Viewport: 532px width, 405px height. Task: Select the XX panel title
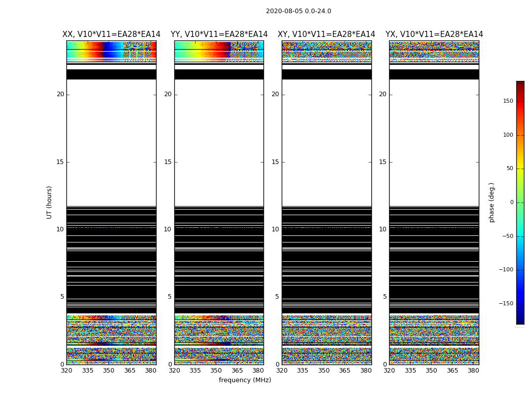(111, 34)
